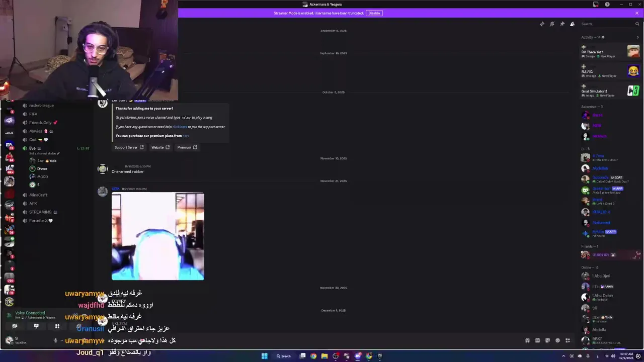Viewport: 644px width, 362px height.
Task: Open the EA server icon in sidebar
Action: 9,146
